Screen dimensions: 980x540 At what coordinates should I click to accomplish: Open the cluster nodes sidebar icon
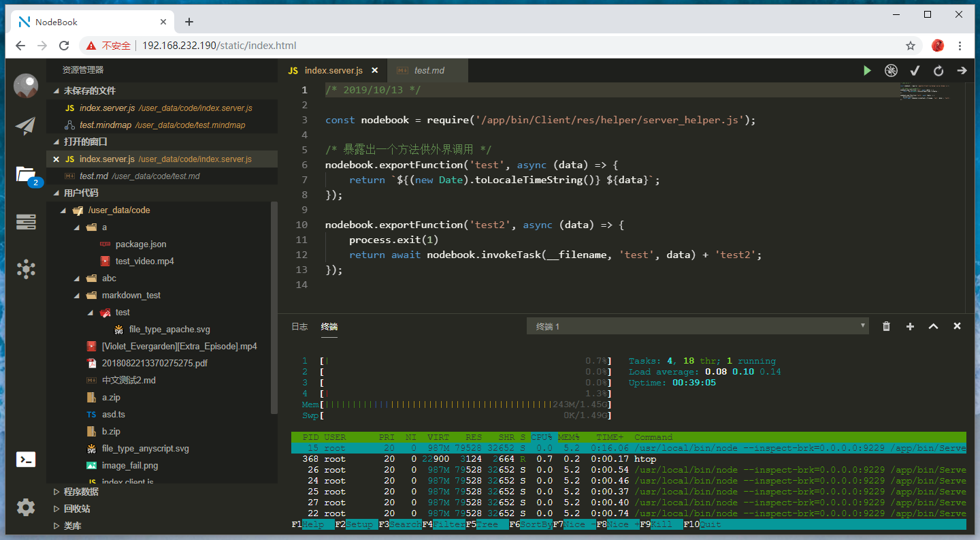(x=26, y=269)
